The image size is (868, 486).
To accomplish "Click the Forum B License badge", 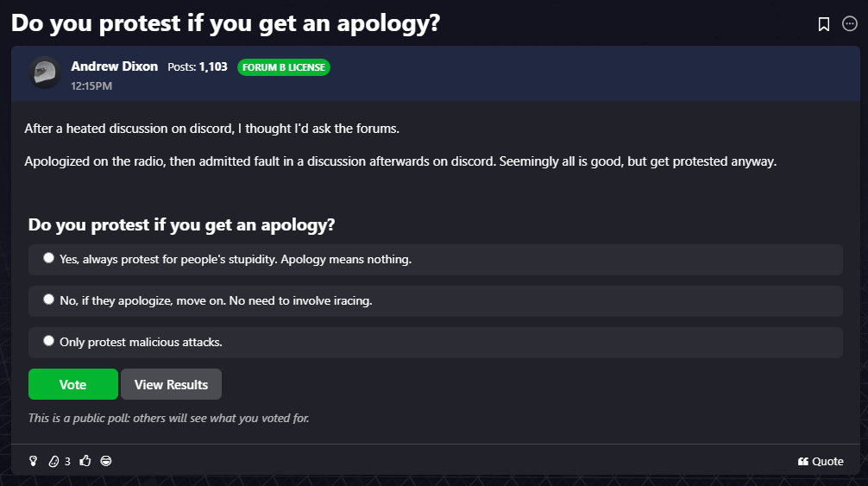I will pos(284,67).
